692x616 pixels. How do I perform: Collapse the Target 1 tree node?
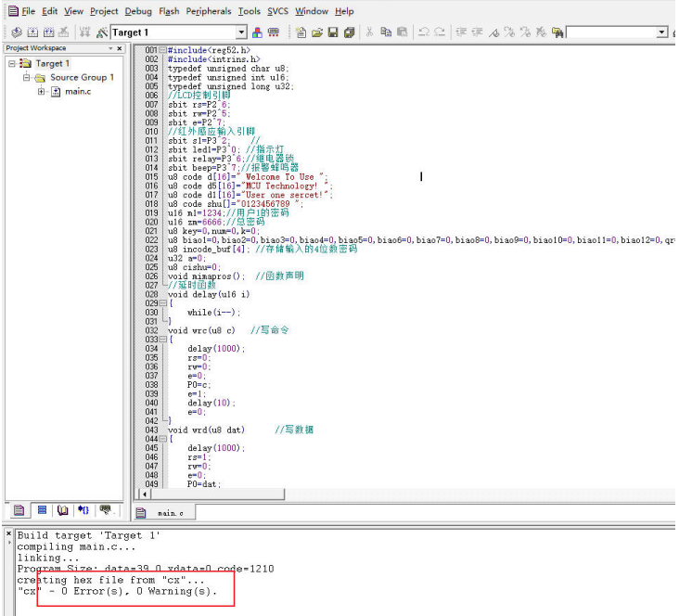click(x=12, y=64)
